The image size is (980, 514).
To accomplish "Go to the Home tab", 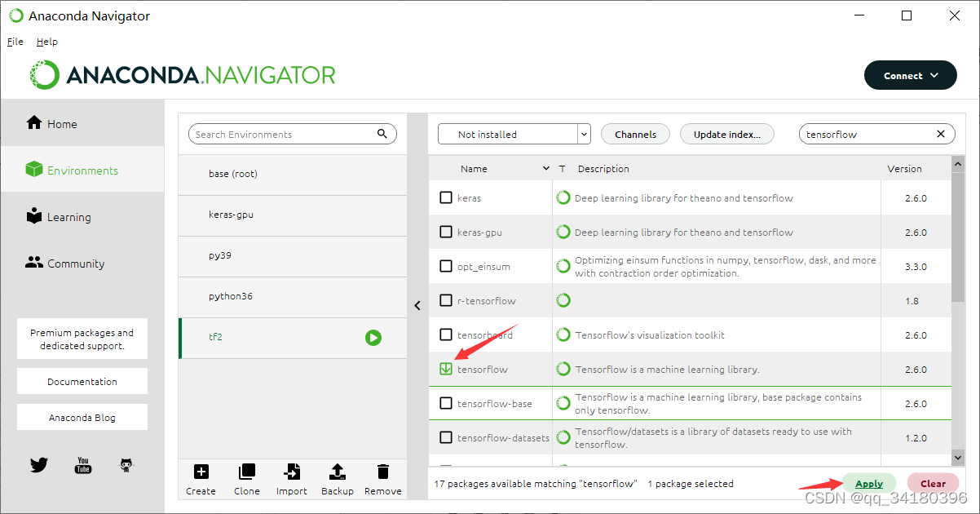I will (82, 123).
